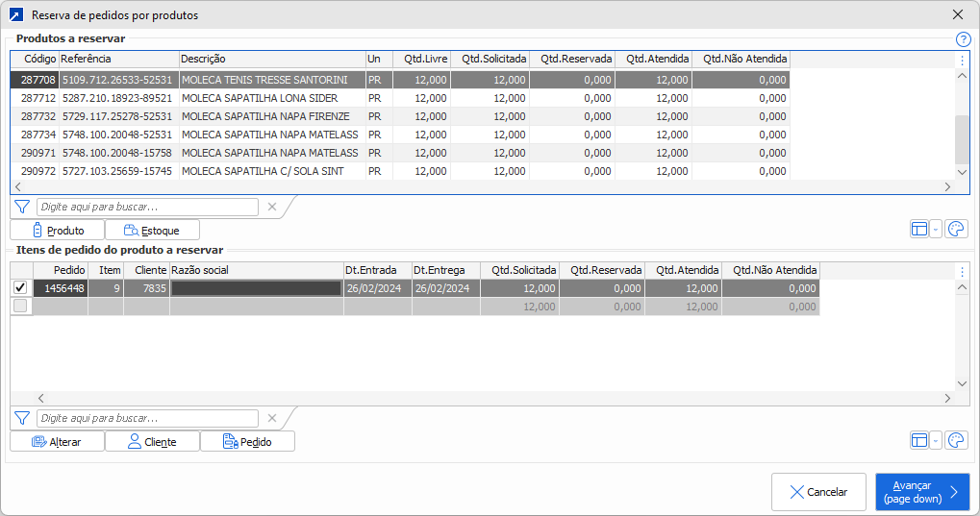980x516 pixels.
Task: Click Cancelar to abort reservation
Action: click(x=818, y=492)
